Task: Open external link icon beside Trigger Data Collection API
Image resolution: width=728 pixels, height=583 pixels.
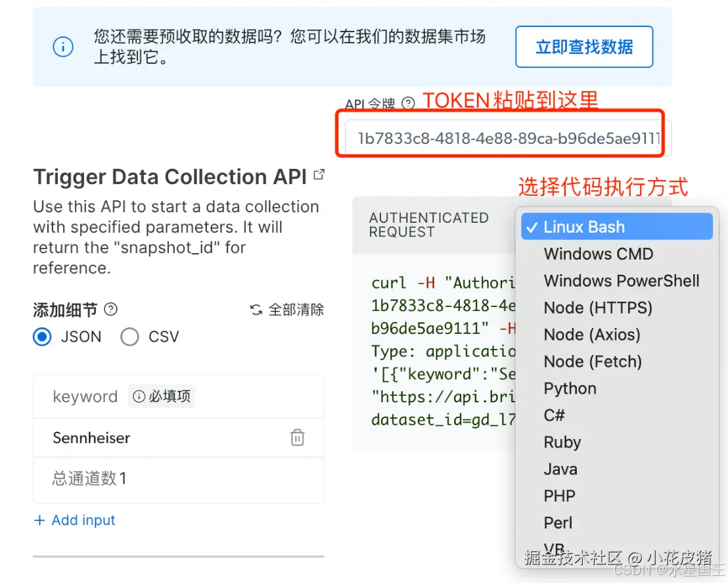Action: click(x=319, y=174)
